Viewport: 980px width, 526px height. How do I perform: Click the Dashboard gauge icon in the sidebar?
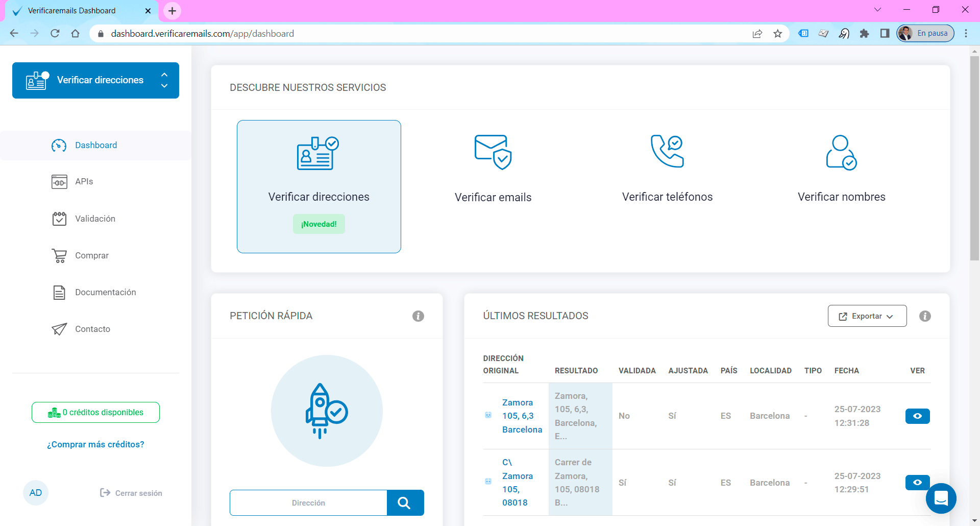[x=59, y=146]
